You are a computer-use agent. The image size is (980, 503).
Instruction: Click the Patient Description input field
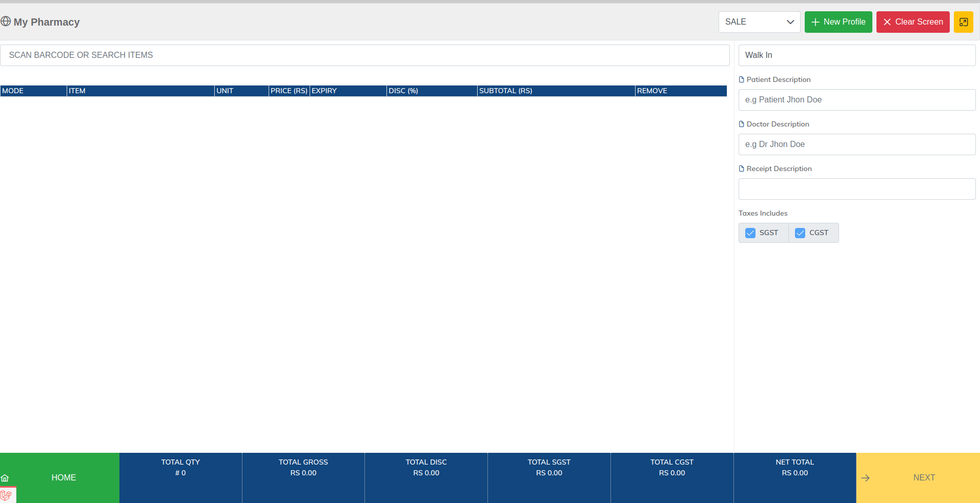tap(856, 100)
